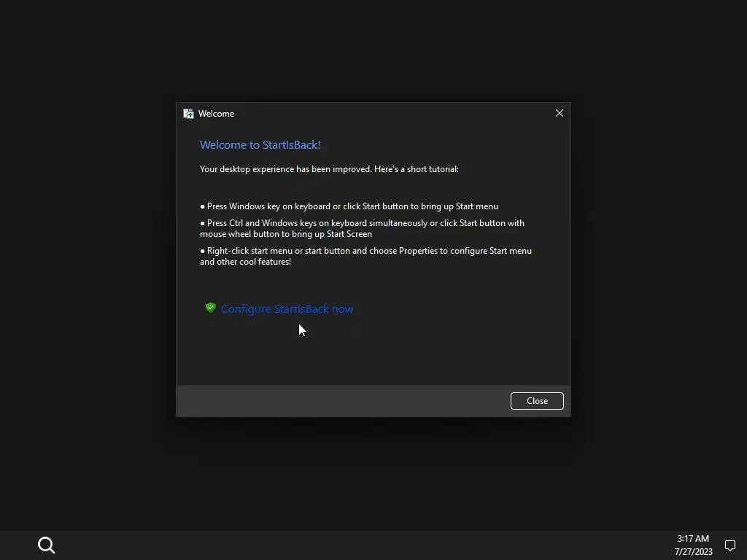Click the green shield icon beside Configure link
The width and height of the screenshot is (747, 560).
tap(211, 308)
